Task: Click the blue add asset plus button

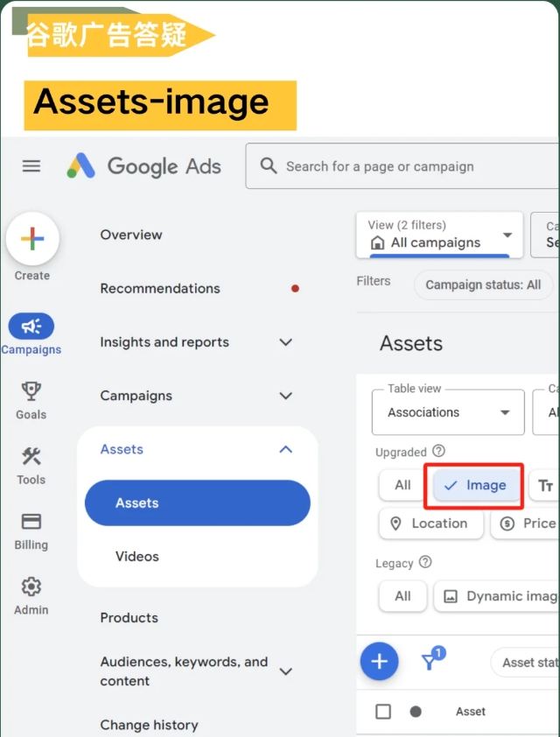Action: [x=379, y=662]
